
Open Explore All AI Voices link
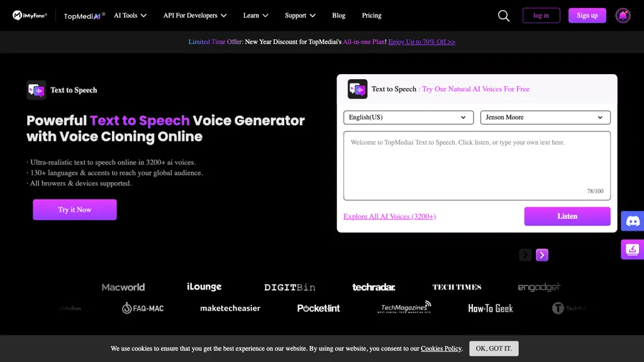[x=389, y=216]
